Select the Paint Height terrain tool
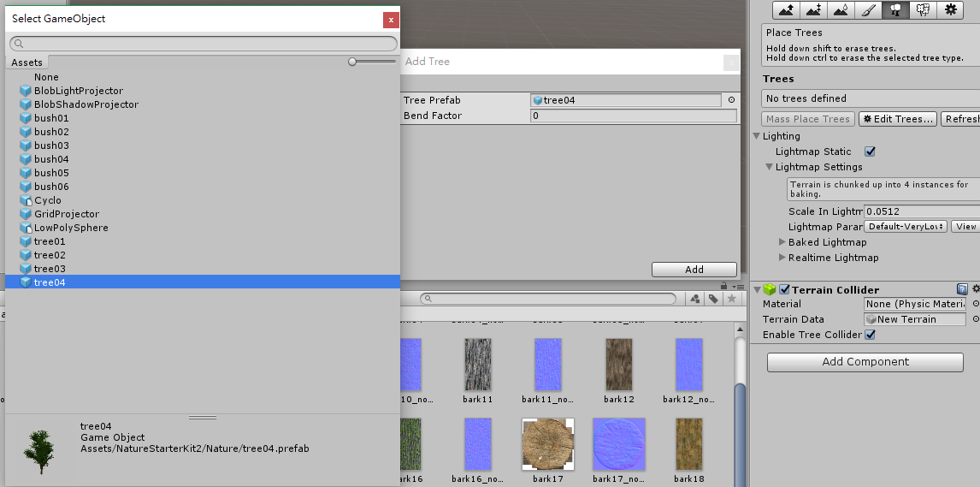 (x=814, y=10)
